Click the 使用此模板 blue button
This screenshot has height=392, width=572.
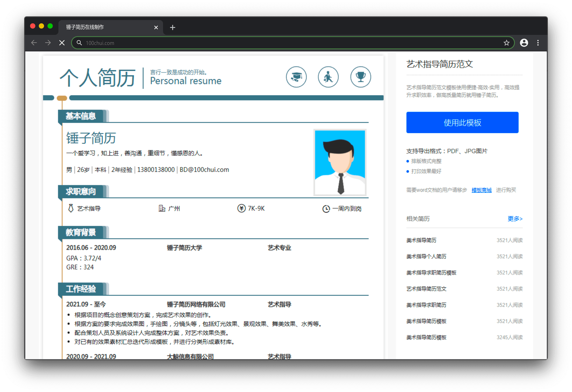tap(462, 122)
